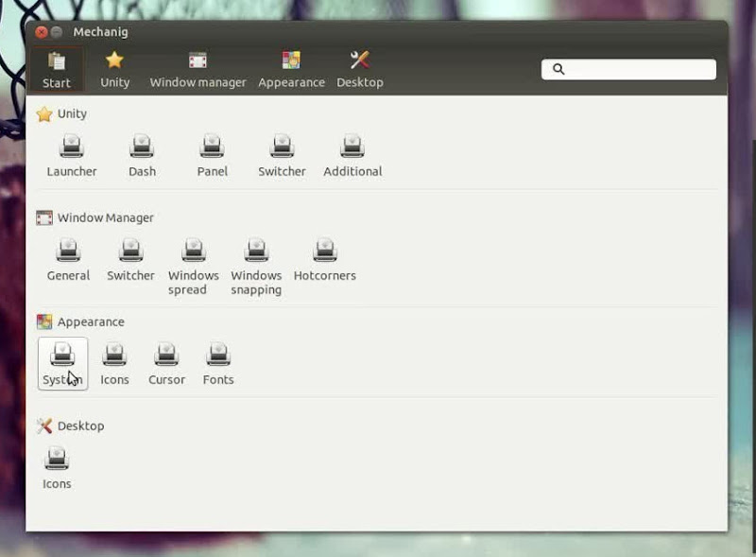Image resolution: width=756 pixels, height=557 pixels.
Task: Open the Cursor settings icon
Action: pyautogui.click(x=166, y=364)
